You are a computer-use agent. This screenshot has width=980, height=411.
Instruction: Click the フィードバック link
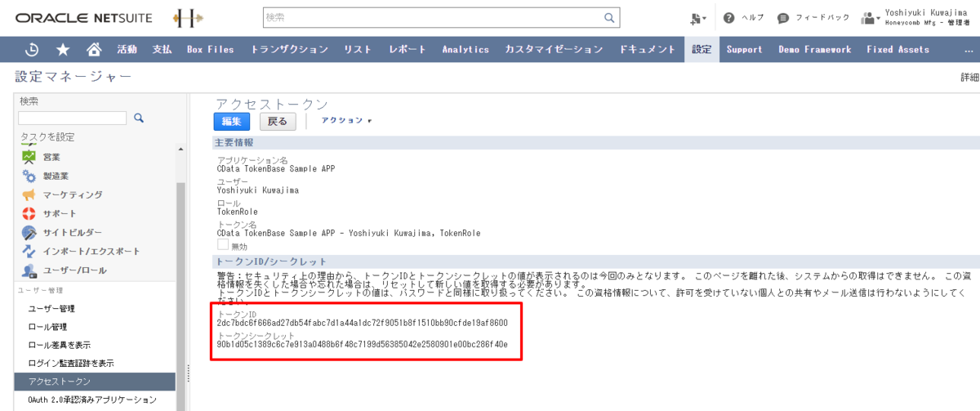822,18
